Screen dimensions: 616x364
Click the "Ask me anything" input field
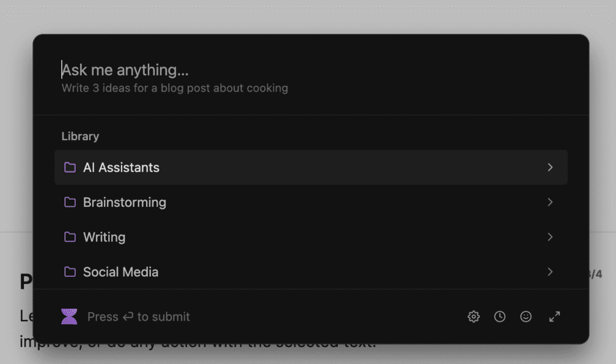[241, 70]
